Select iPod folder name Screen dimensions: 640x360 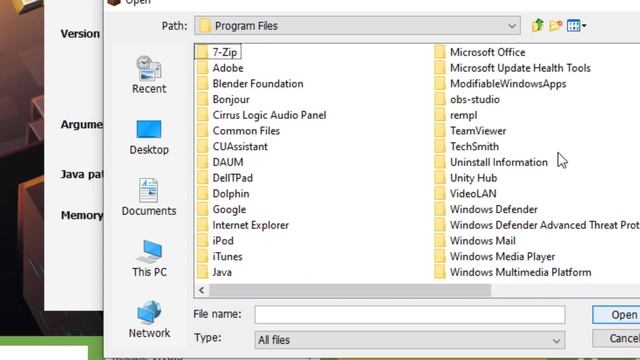(223, 241)
